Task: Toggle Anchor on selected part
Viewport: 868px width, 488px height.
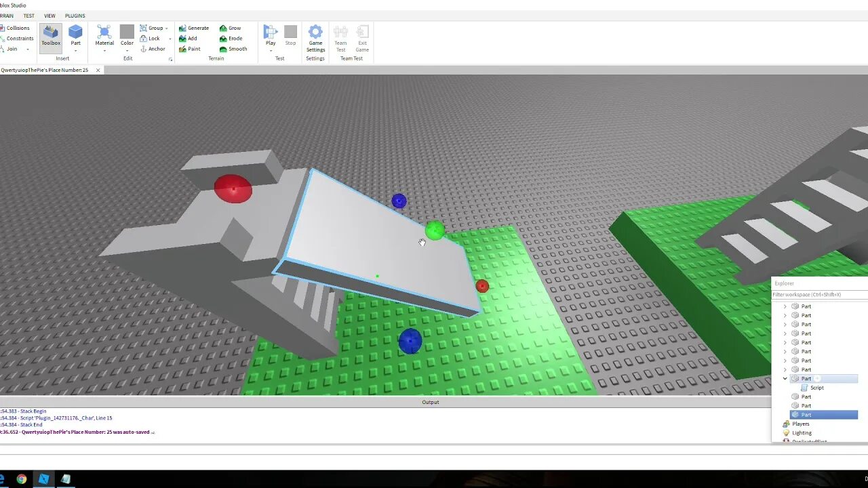Action: (x=153, y=49)
